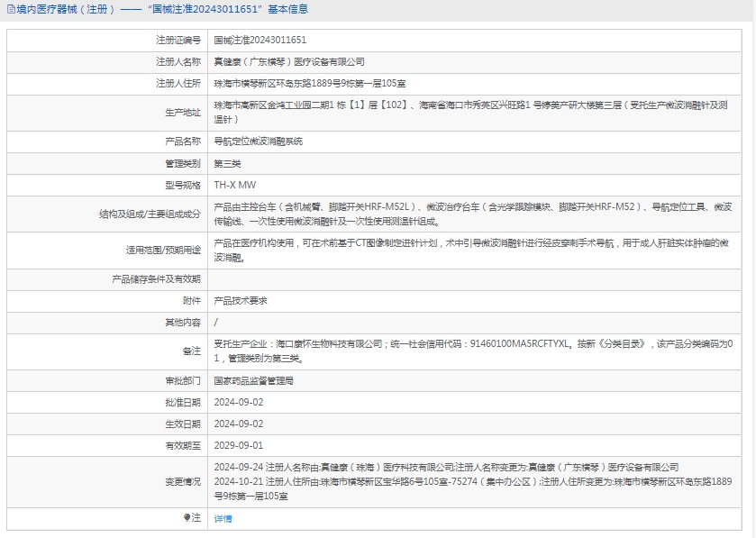Select registration number 国械注准20243011651 in table
The height and width of the screenshot is (538, 756).
pyautogui.click(x=260, y=41)
